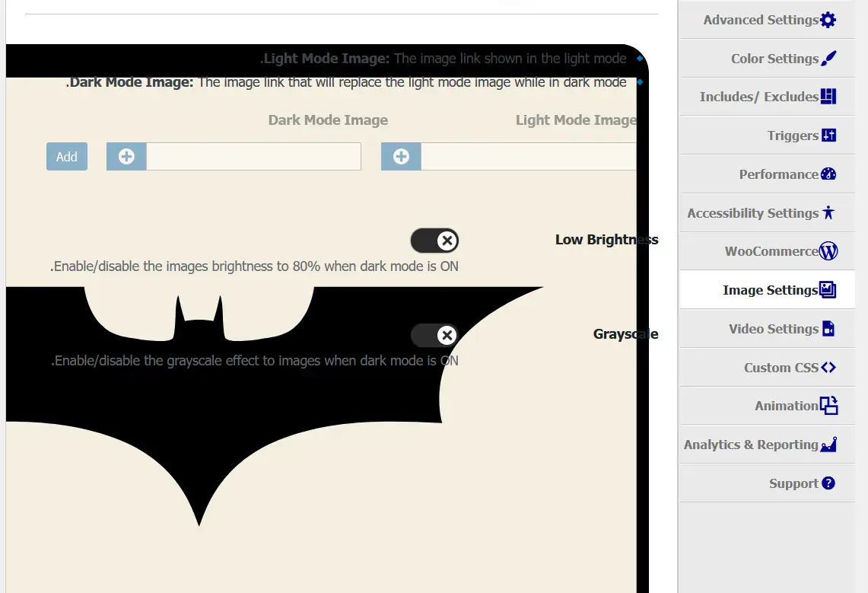868x593 pixels.
Task: Open the Advanced Settings tab
Action: pyautogui.click(x=768, y=20)
